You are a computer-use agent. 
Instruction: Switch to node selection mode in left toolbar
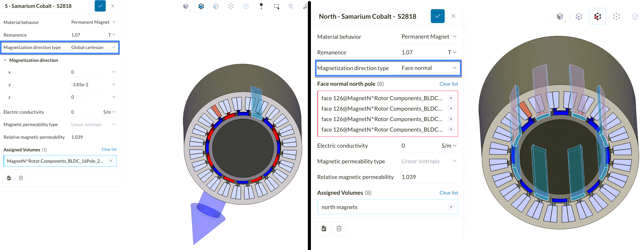coord(231,6)
